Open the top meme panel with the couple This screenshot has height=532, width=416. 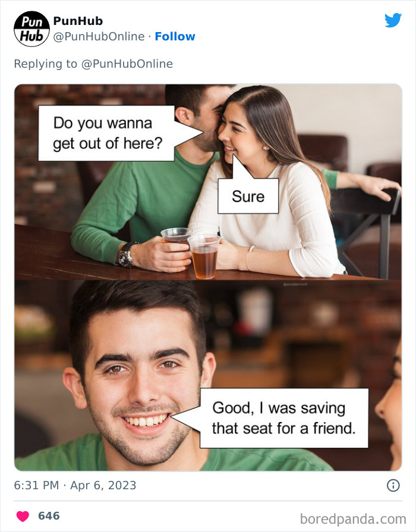click(208, 182)
